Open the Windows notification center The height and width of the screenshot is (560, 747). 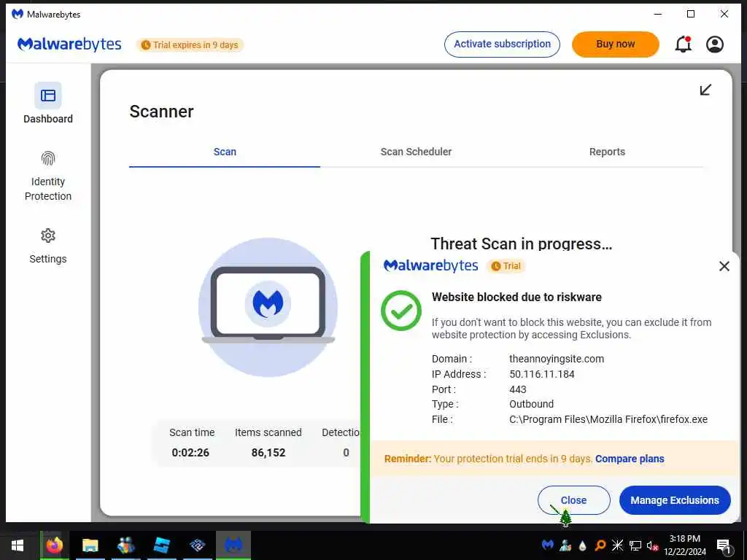coord(724,545)
